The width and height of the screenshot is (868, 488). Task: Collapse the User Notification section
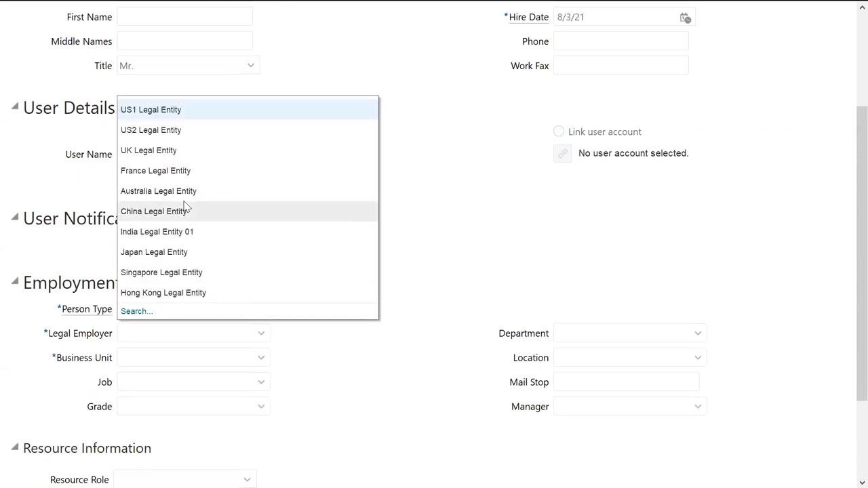pos(15,217)
